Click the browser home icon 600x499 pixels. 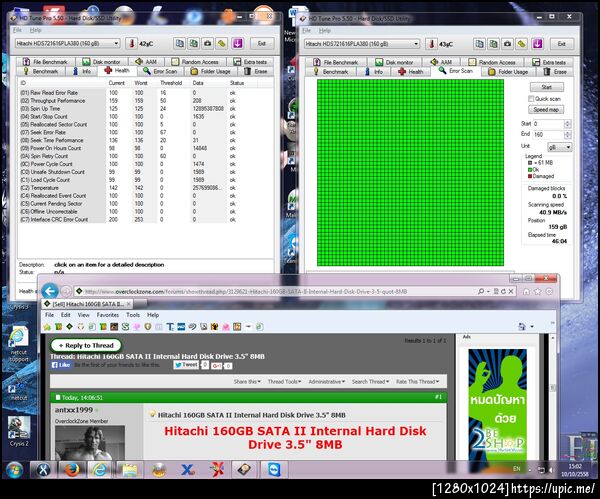pyautogui.click(x=527, y=291)
